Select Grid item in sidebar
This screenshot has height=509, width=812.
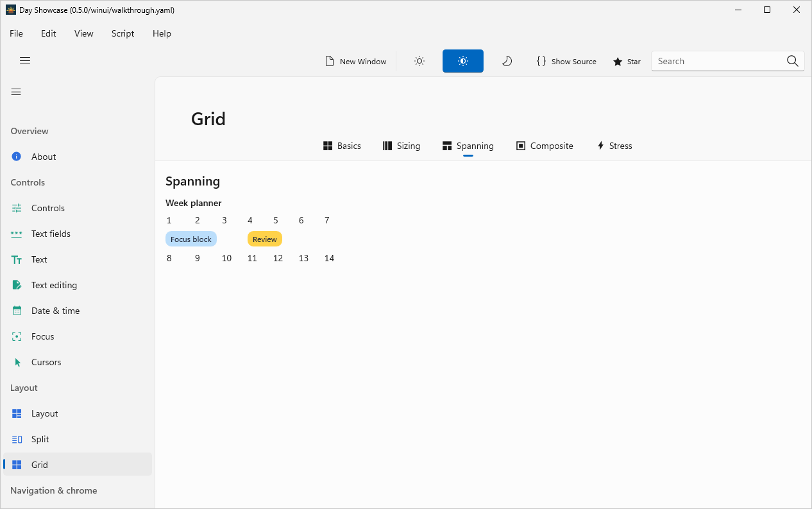77,465
